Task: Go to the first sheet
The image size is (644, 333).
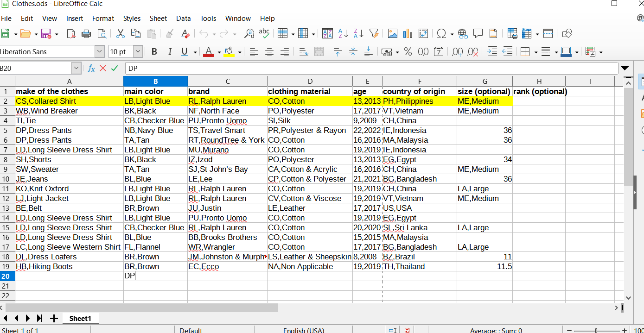Action: 6,319
